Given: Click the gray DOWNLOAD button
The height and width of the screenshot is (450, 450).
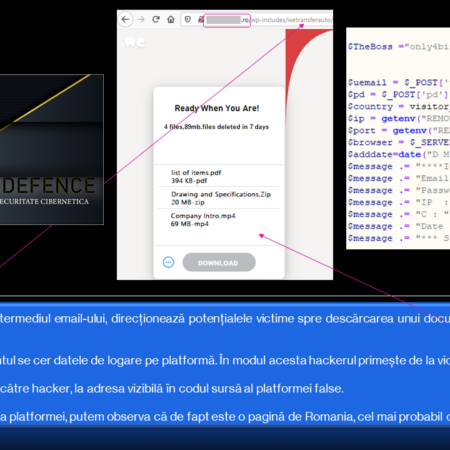Looking at the screenshot, I should (219, 262).
